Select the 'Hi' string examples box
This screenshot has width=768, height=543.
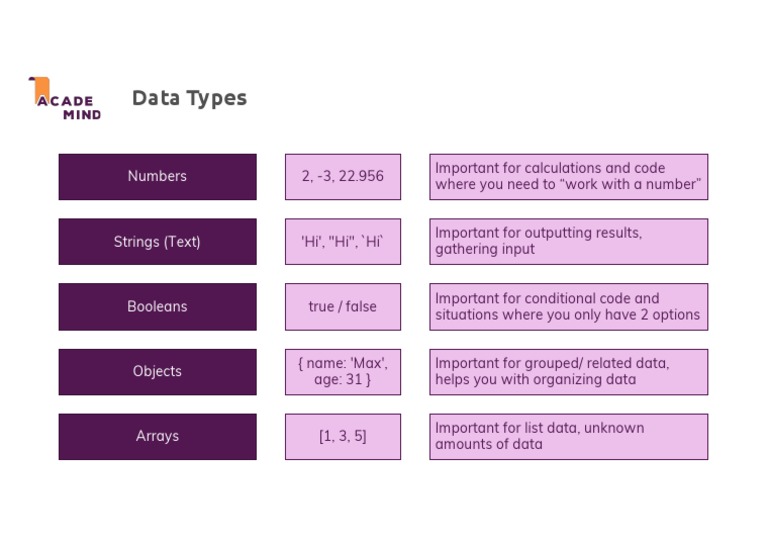[342, 241]
